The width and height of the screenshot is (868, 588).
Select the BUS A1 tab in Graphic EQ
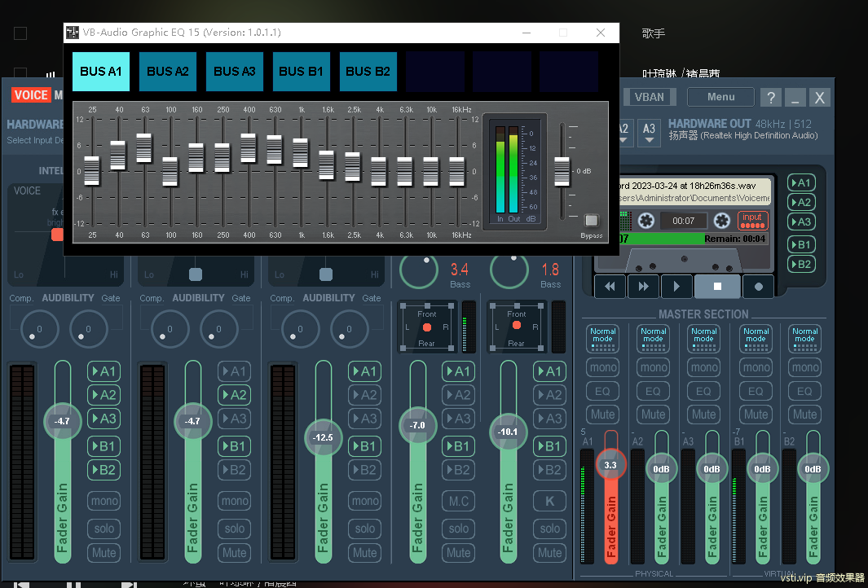[x=101, y=72]
